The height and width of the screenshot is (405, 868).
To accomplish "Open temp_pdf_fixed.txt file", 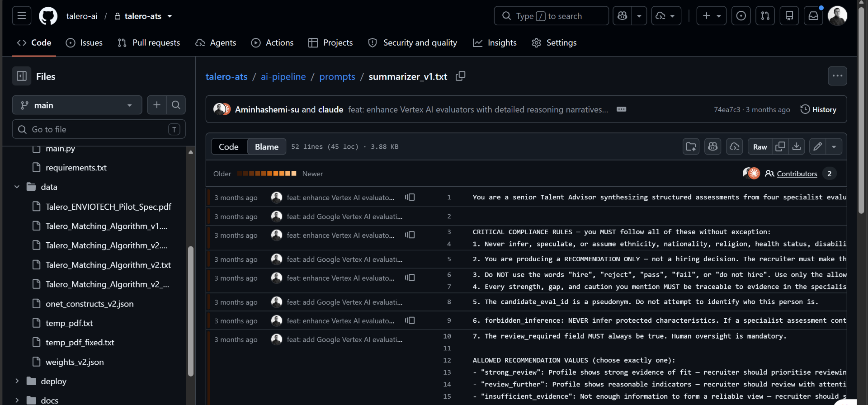I will pos(80,343).
